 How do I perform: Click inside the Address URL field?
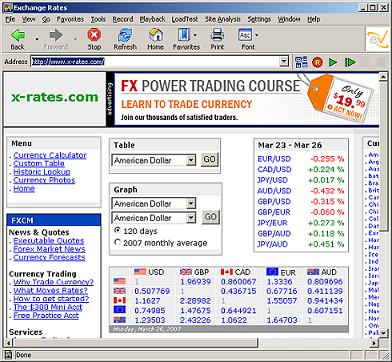(x=155, y=62)
